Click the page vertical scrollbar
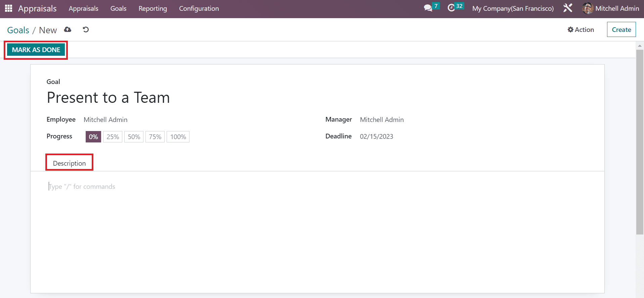The width and height of the screenshot is (644, 298). 640,142
